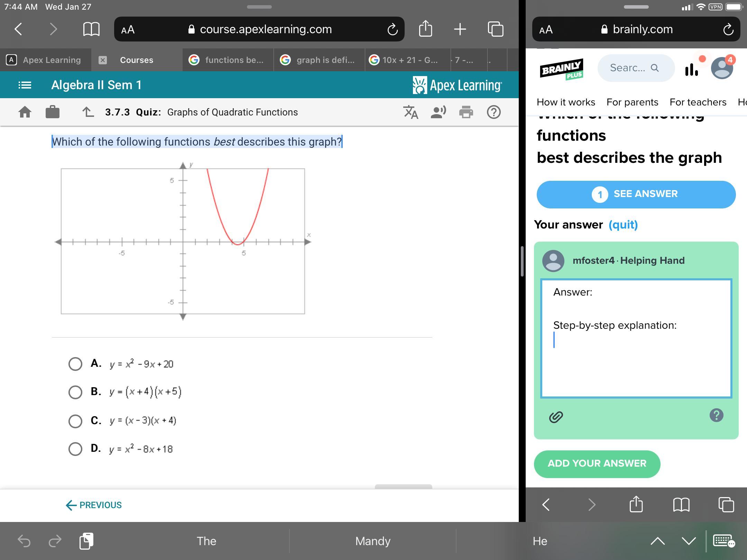Open the quiz help question-mark icon

[494, 112]
